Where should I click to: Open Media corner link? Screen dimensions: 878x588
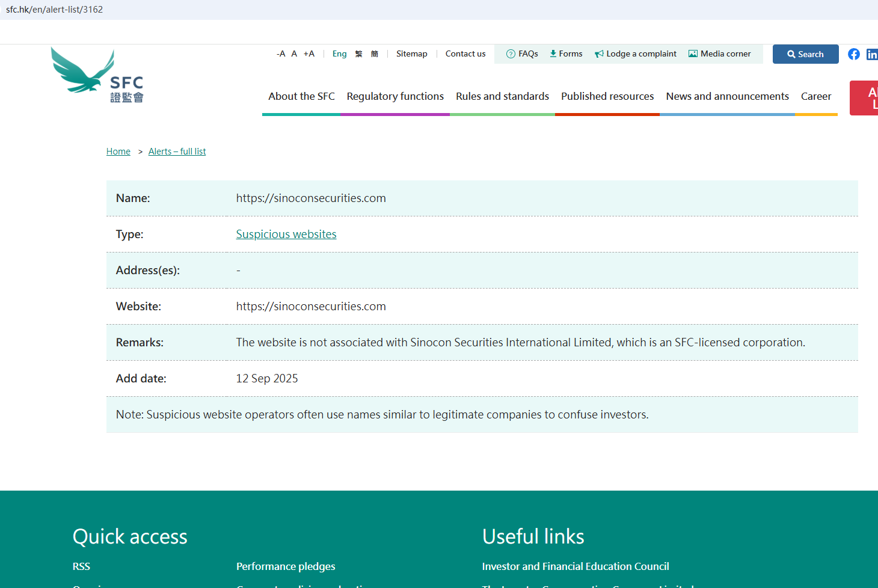(x=720, y=54)
